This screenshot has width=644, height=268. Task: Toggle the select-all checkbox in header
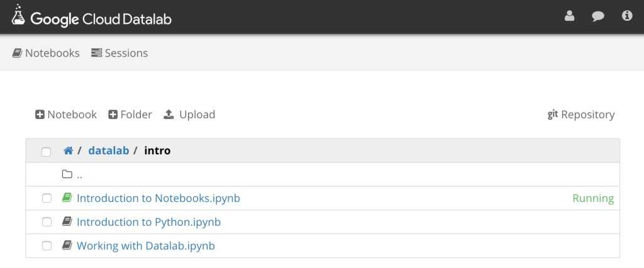[x=46, y=152]
